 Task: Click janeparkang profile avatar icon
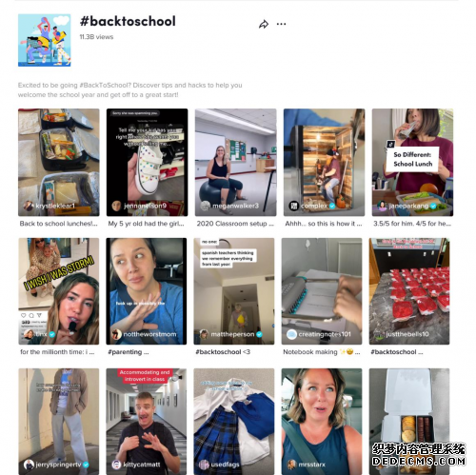tap(382, 206)
